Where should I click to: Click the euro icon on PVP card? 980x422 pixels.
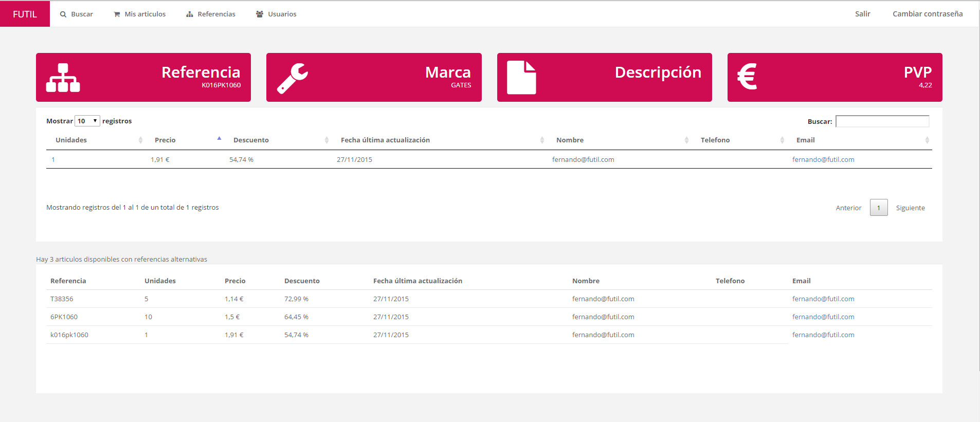[x=747, y=77]
